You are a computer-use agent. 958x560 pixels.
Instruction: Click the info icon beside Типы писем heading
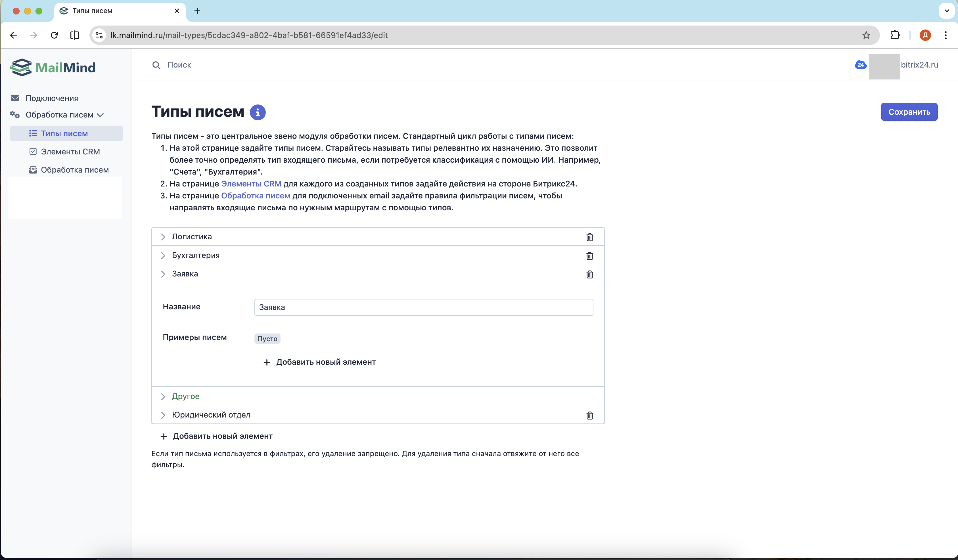click(x=257, y=112)
